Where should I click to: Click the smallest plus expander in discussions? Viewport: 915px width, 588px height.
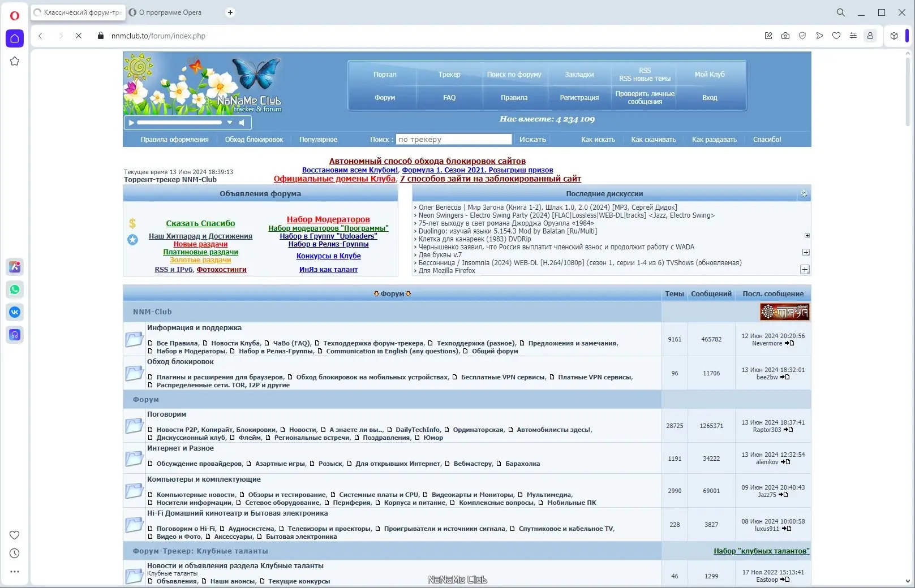[807, 235]
